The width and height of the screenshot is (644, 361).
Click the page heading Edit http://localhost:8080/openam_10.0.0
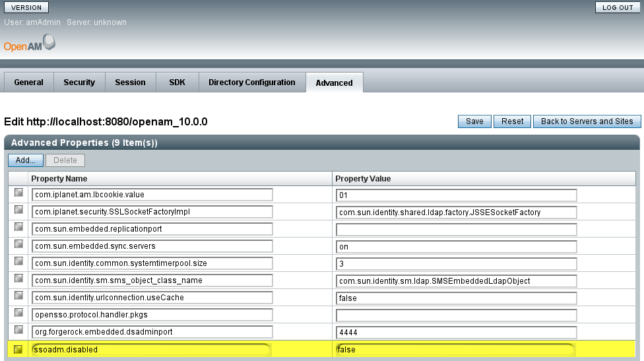tap(106, 122)
